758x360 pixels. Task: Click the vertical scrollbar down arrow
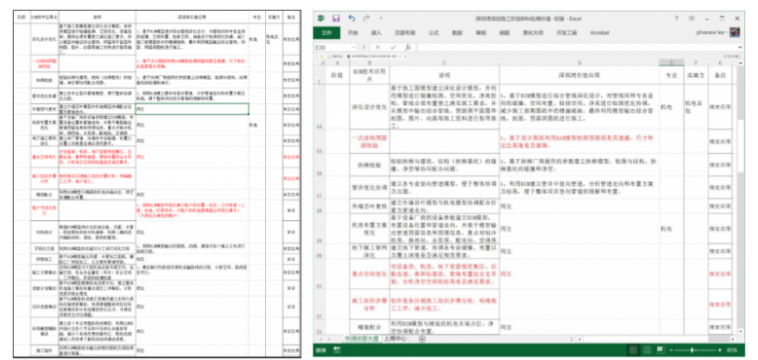(740, 331)
